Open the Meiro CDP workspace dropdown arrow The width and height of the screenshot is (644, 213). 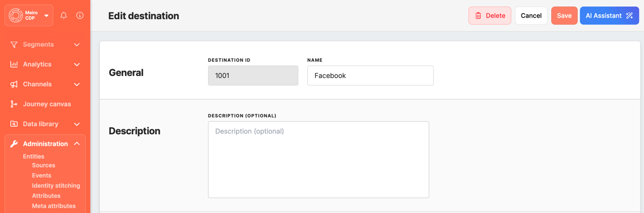pos(46,16)
